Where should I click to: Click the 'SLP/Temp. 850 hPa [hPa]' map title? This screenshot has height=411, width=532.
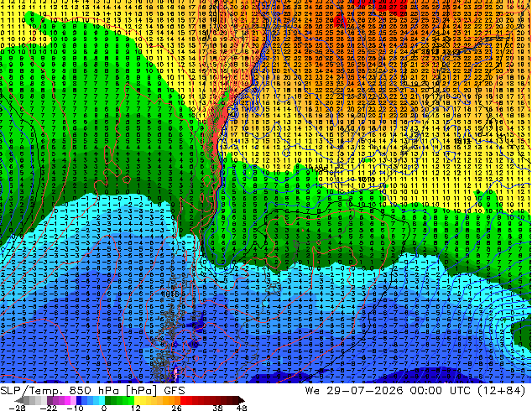[79, 391]
